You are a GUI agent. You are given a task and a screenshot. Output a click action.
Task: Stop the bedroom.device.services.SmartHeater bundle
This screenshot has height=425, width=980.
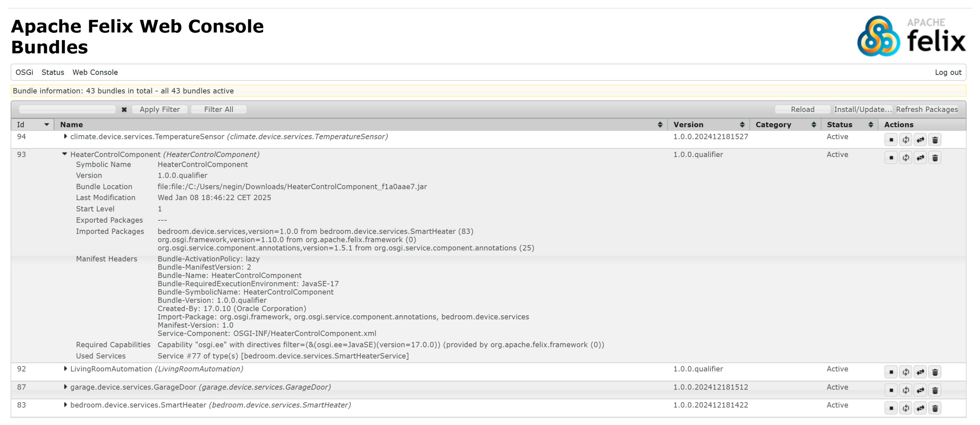(x=891, y=408)
